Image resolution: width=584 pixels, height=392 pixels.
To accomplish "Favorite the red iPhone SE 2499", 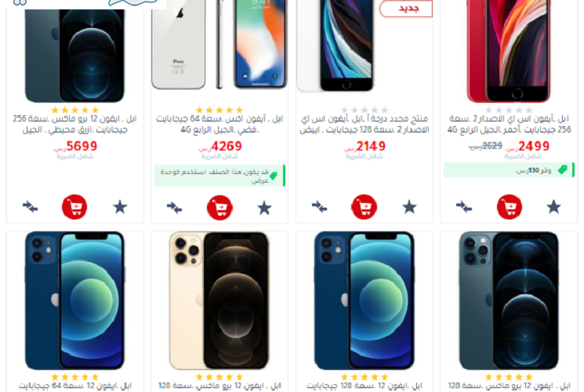I will tap(553, 207).
